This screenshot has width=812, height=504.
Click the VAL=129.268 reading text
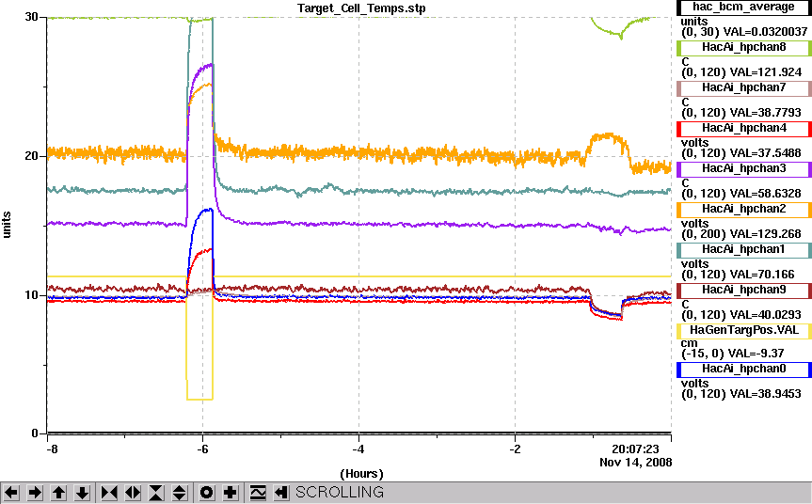point(765,234)
